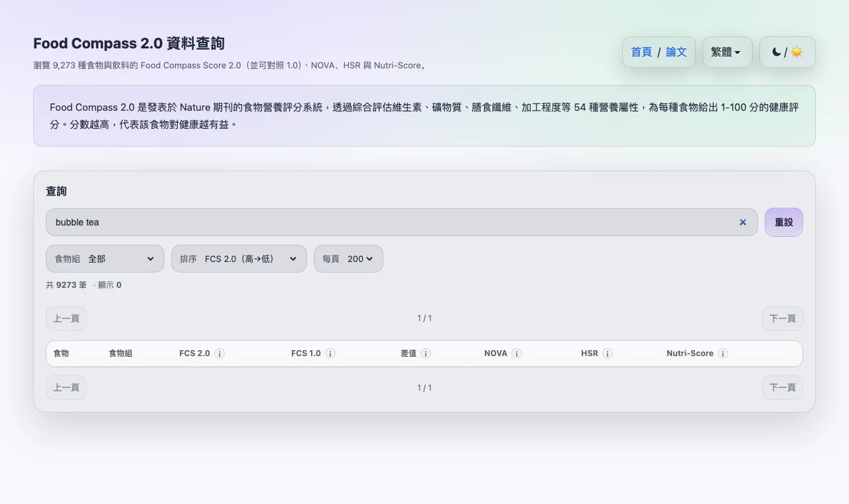Click upper 上一頁 button above table

tap(66, 318)
